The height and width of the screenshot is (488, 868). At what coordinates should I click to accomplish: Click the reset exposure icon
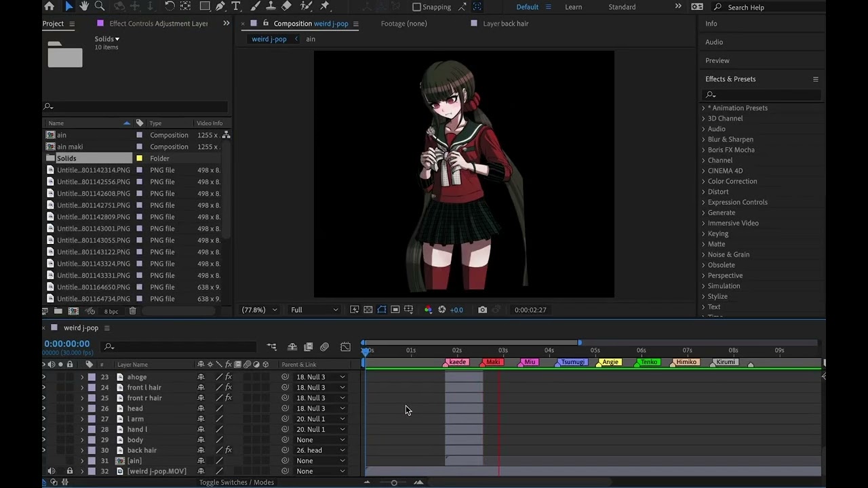(x=442, y=310)
